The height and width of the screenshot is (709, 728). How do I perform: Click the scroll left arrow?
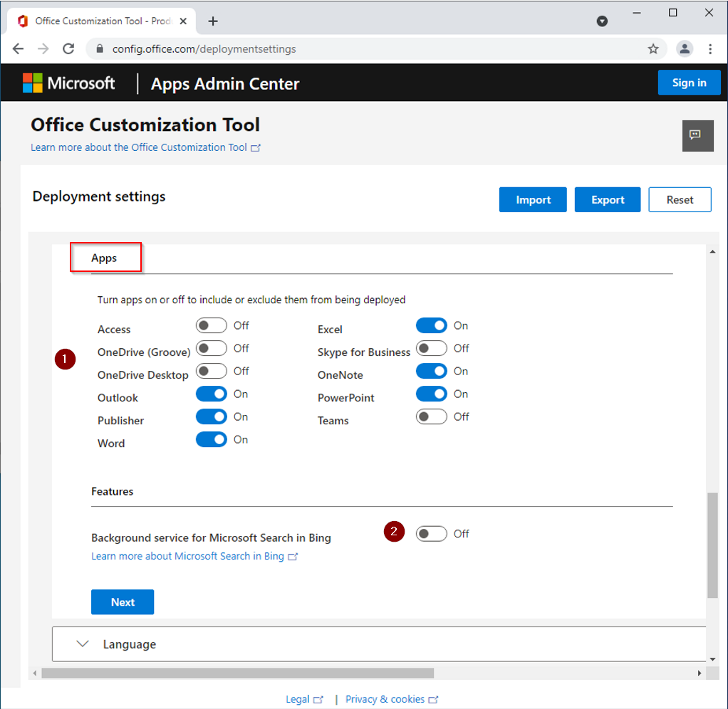pyautogui.click(x=35, y=673)
